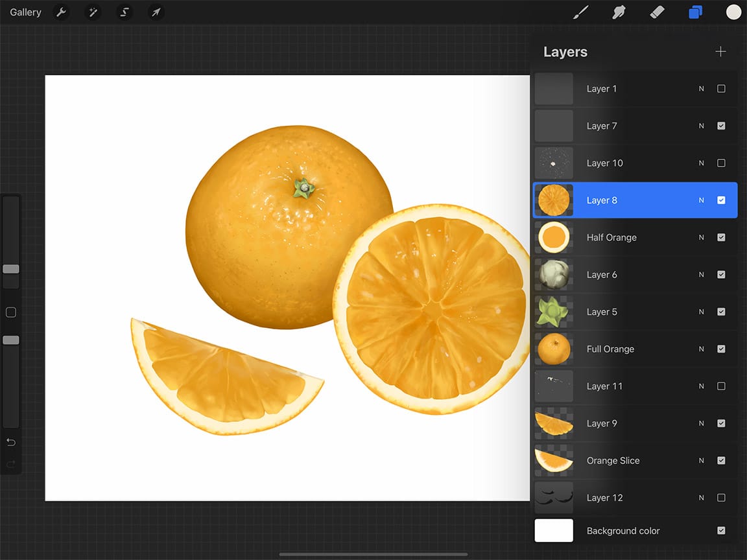Add a new layer with the plus button
Viewport: 747px width, 560px height.
[x=720, y=51]
